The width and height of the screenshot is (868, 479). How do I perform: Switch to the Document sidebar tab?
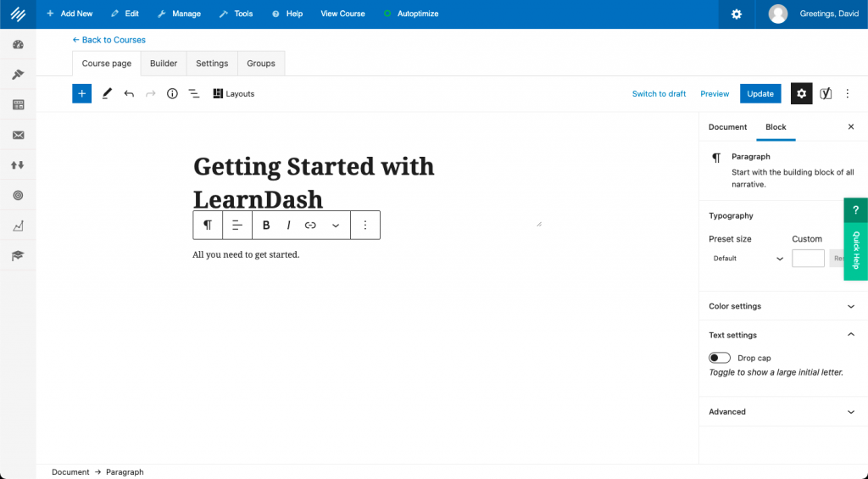(727, 127)
